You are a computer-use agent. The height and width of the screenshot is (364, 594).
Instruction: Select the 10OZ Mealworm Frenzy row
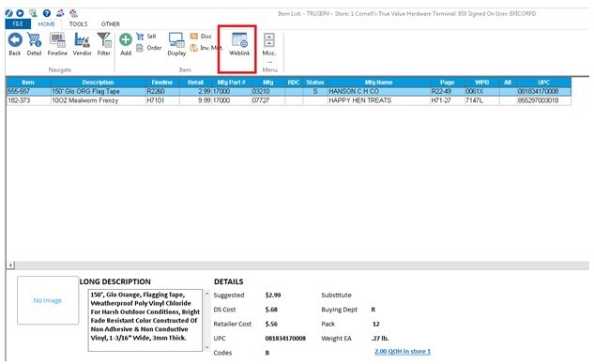click(289, 100)
